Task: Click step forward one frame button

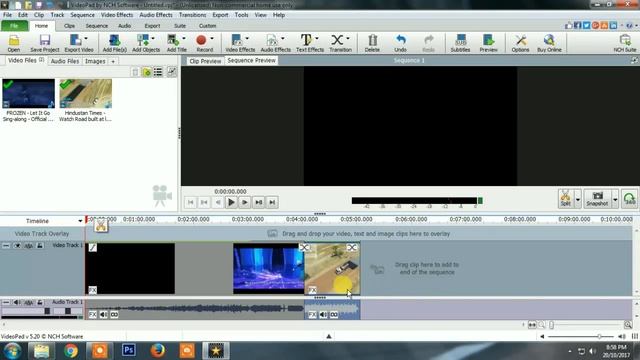Action: (x=244, y=202)
